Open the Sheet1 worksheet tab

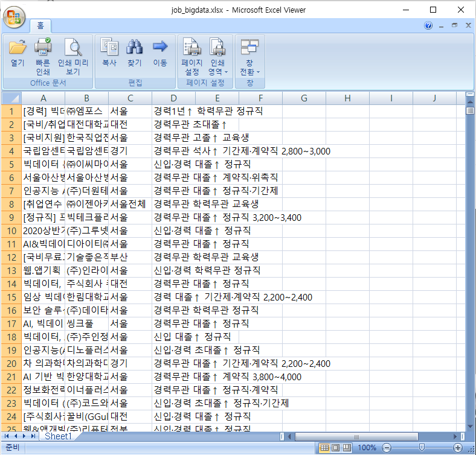[x=57, y=436]
